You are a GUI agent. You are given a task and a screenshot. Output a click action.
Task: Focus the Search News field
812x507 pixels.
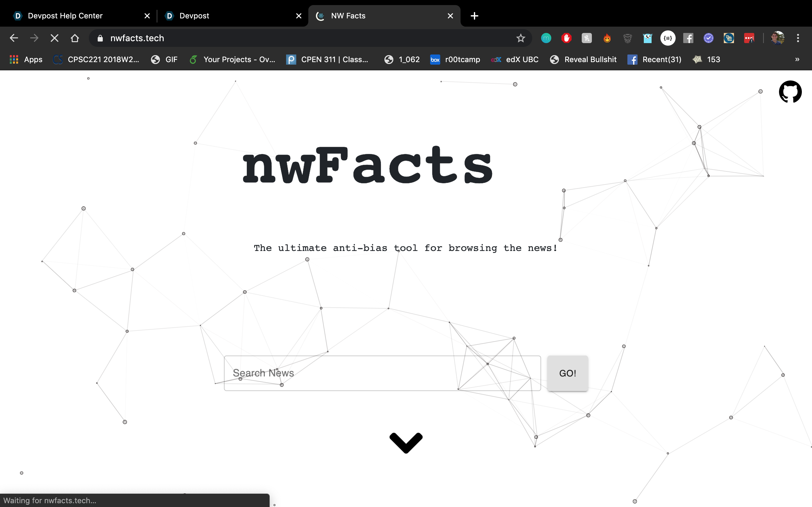point(382,373)
